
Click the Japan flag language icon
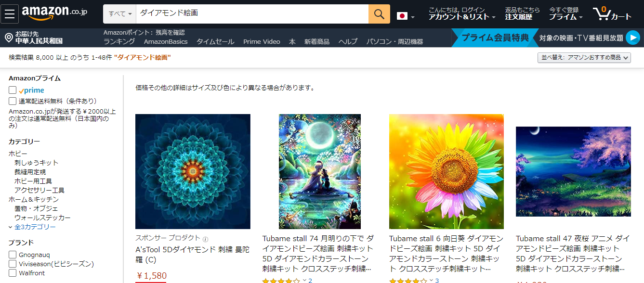(402, 16)
